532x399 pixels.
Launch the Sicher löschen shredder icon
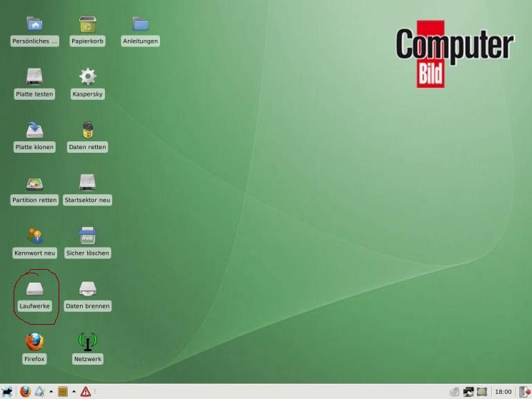(x=88, y=236)
